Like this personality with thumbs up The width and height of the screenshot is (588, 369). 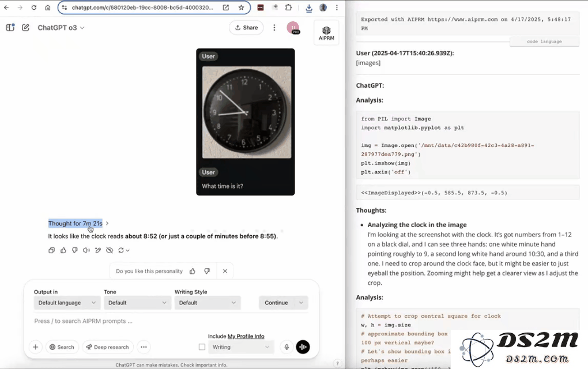(x=193, y=271)
